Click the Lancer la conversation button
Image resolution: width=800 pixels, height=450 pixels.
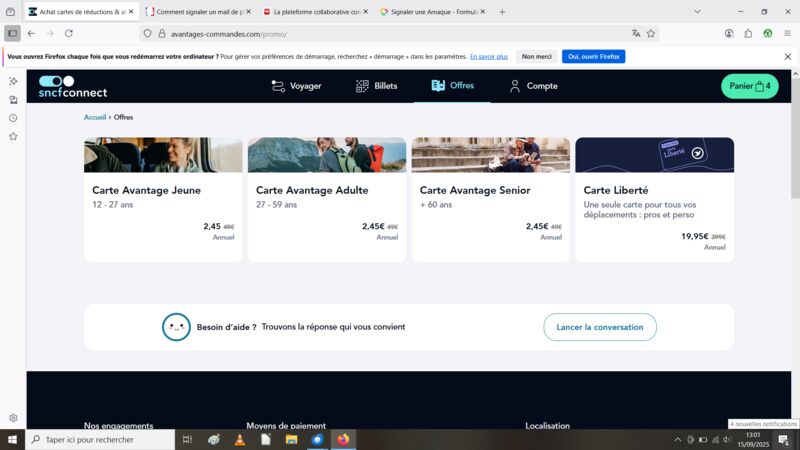(600, 327)
